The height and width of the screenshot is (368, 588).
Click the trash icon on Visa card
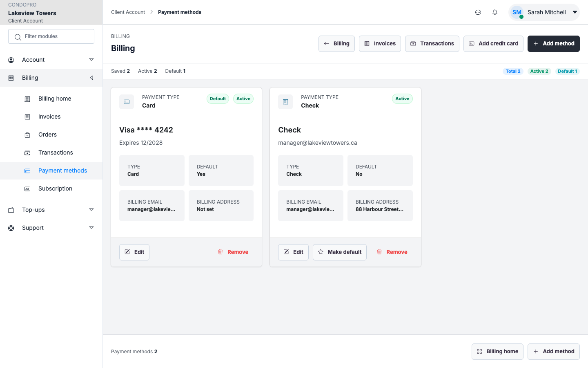pos(220,252)
